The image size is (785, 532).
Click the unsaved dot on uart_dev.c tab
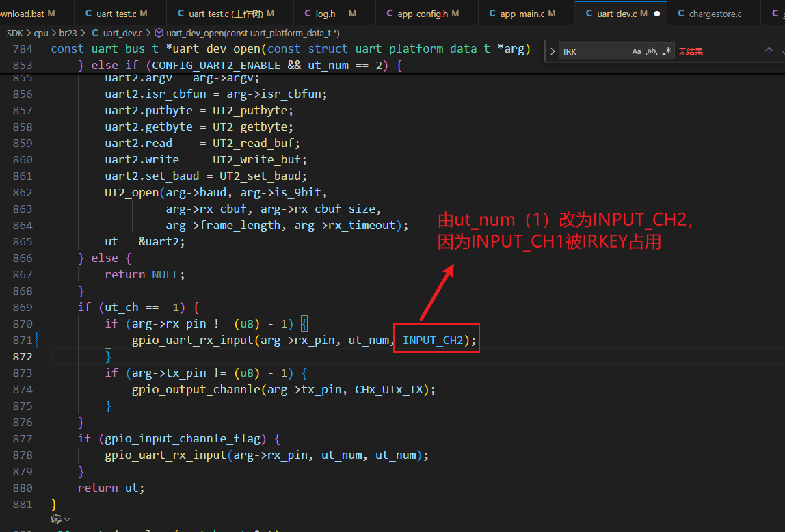tap(657, 14)
